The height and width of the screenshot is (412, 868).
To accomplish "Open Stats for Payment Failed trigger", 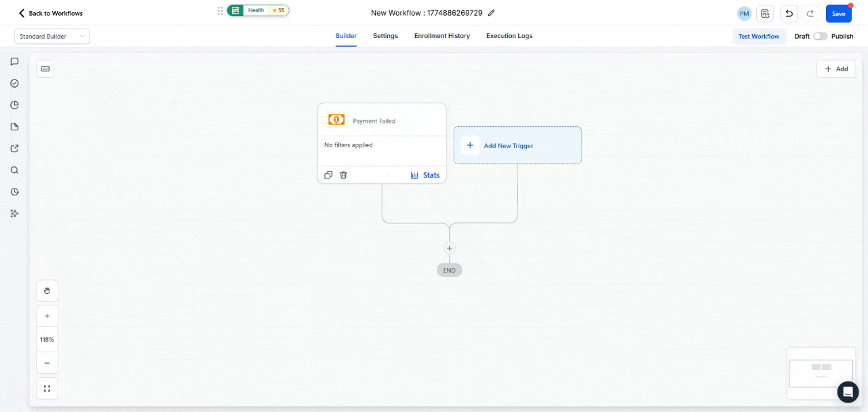I will click(425, 175).
